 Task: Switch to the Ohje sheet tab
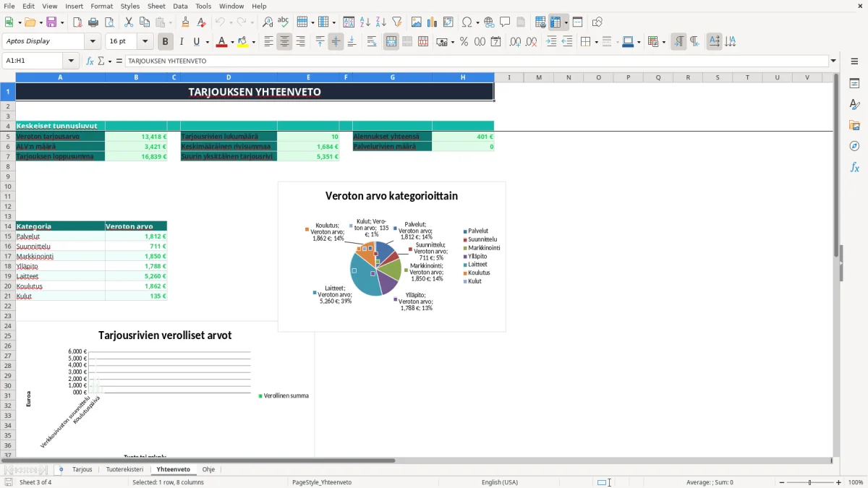pyautogui.click(x=208, y=470)
